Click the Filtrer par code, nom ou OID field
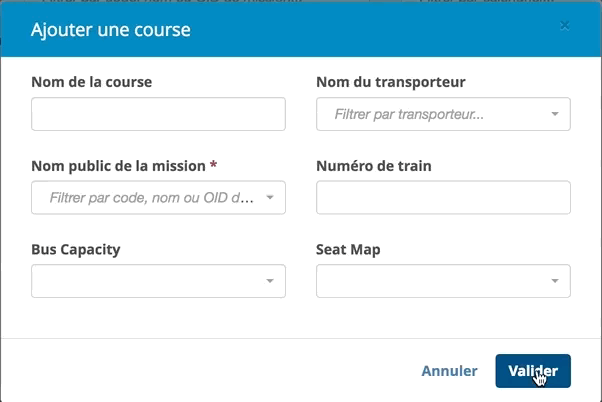This screenshot has height=402, width=602. coord(150,198)
